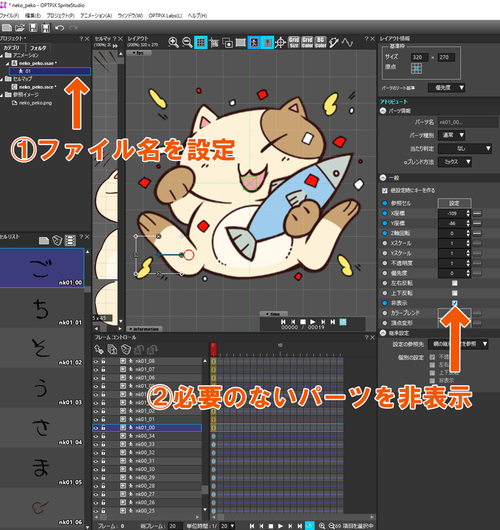Click the Grid Color icon in the layout toolbar

coord(307,42)
